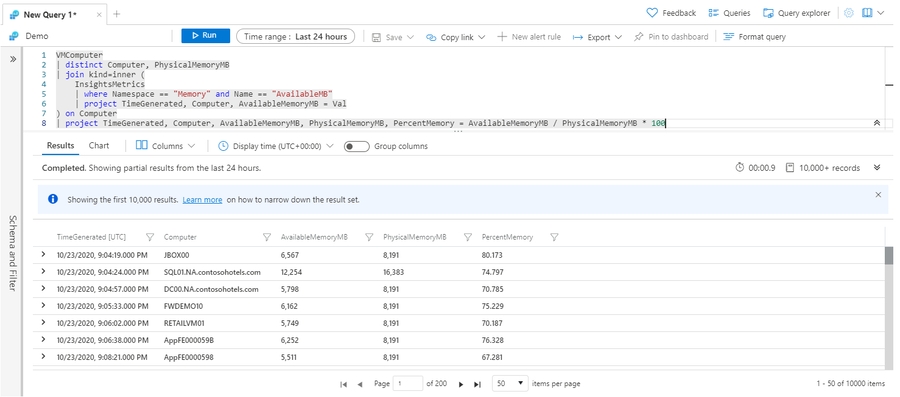Click the 10,000+ records indicator
Image resolution: width=900 pixels, height=397 pixels.
(823, 168)
